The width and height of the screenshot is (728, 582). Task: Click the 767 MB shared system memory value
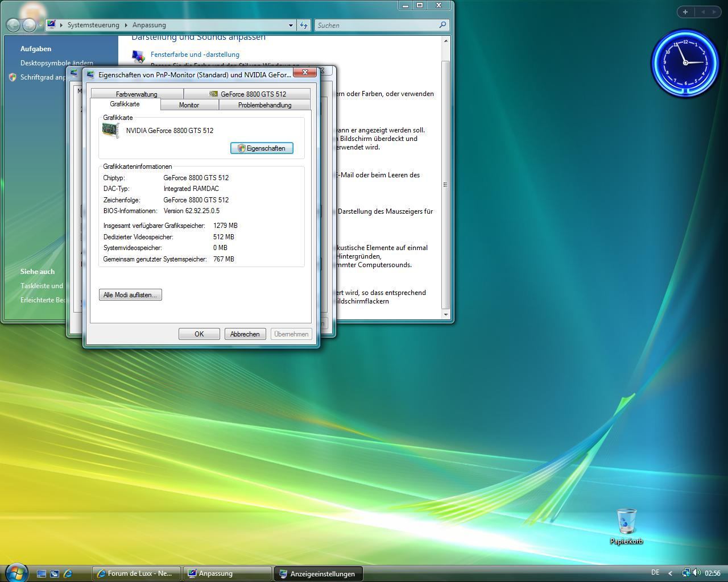coord(224,259)
